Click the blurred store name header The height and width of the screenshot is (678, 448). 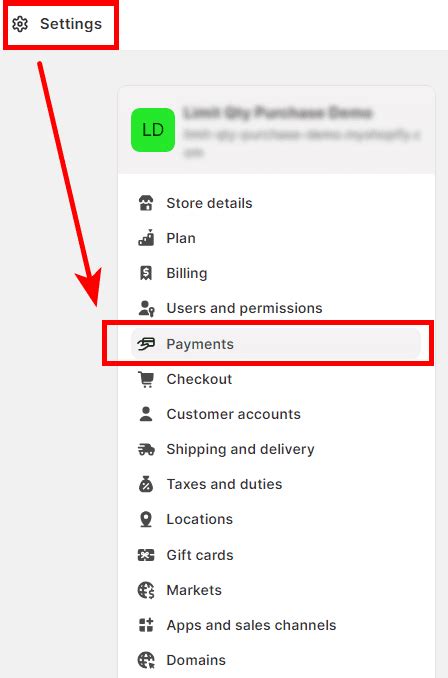278,113
